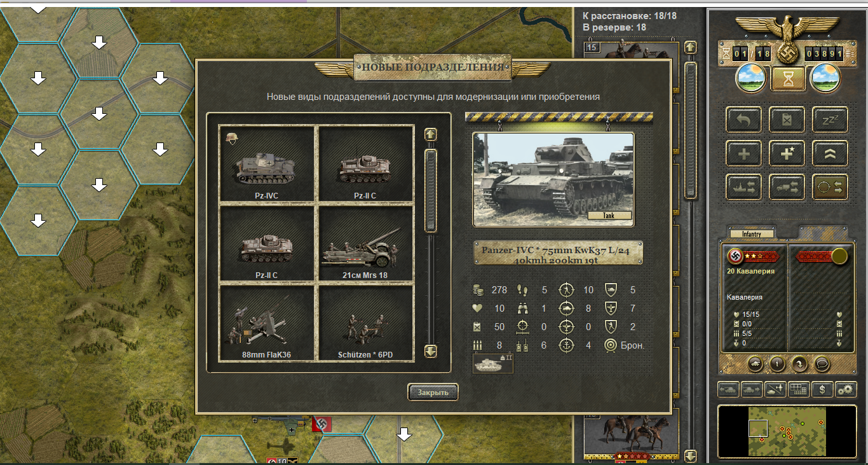Viewport: 868px width, 465px height.
Task: Click the left weather forecast icon
Action: 750,78
